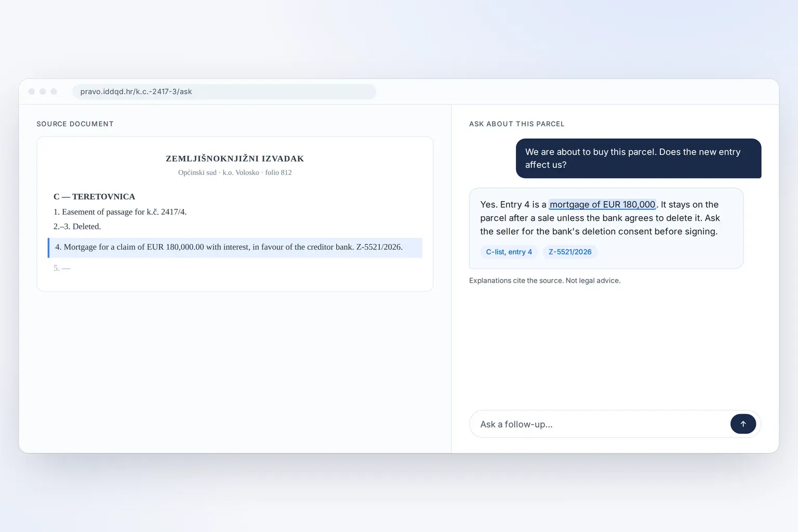Send the follow-up with the arrow button
The height and width of the screenshot is (532, 798).
(x=743, y=424)
